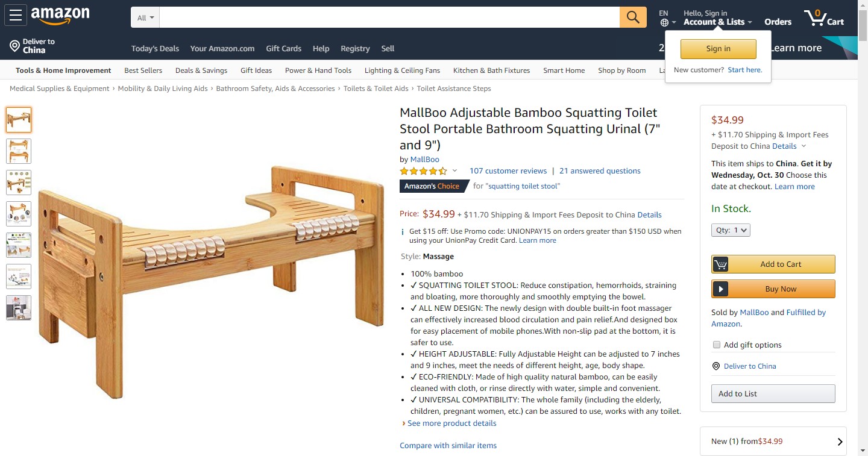
Task: Open Today's Deals in navigation
Action: (155, 49)
